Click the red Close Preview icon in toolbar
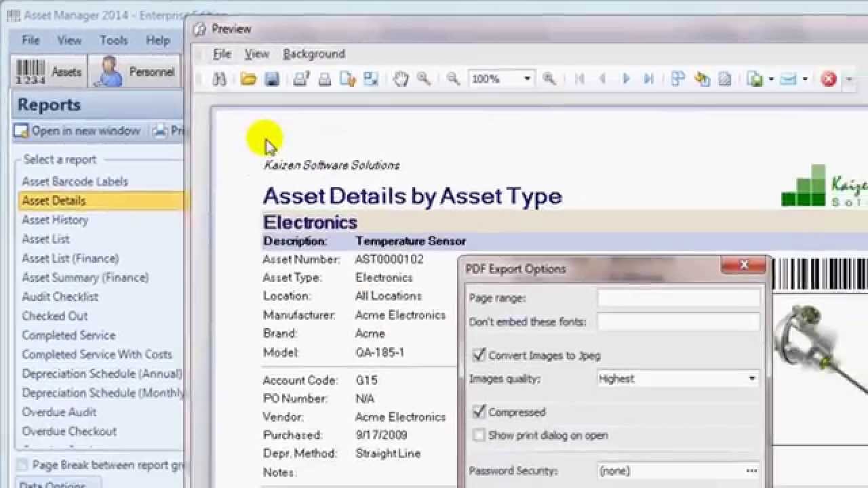The height and width of the screenshot is (488, 868). click(829, 79)
